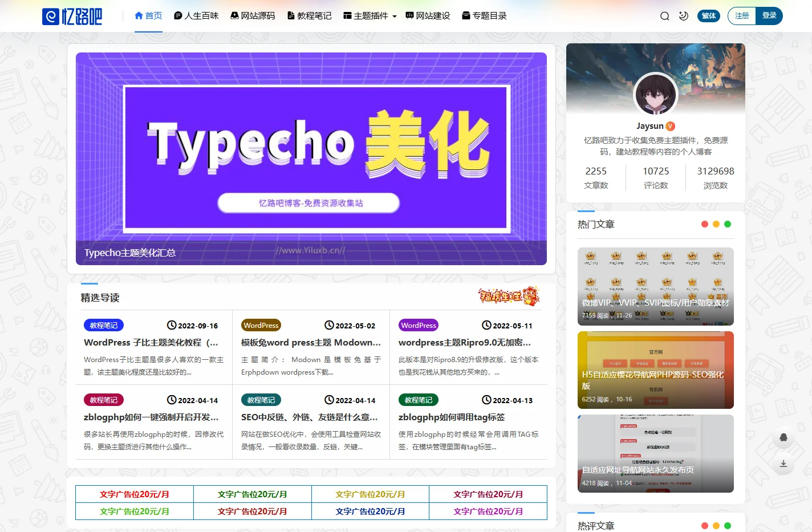Open zblogphp如何调用tag标签 article
Screen dimensions: 812x532
coord(452,417)
